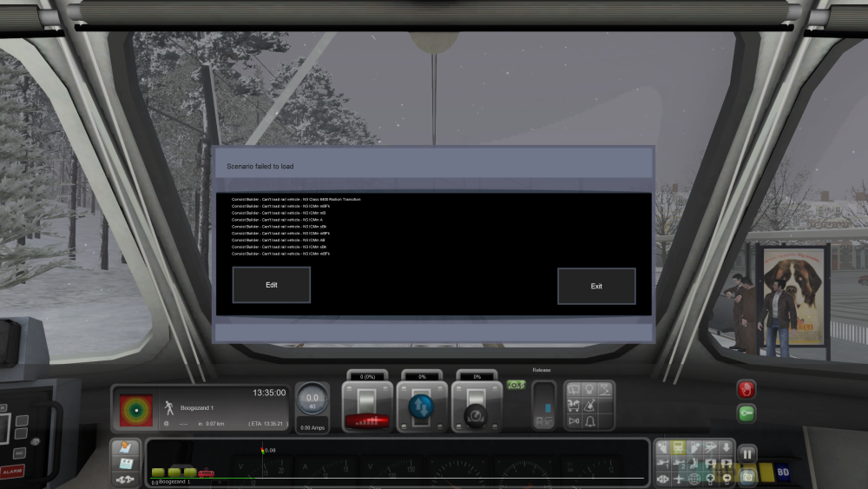Activate the sander shovel icon

(x=589, y=406)
